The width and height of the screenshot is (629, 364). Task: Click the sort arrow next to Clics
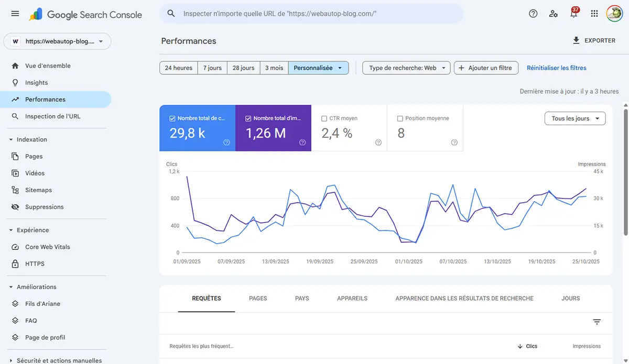pyautogui.click(x=519, y=346)
